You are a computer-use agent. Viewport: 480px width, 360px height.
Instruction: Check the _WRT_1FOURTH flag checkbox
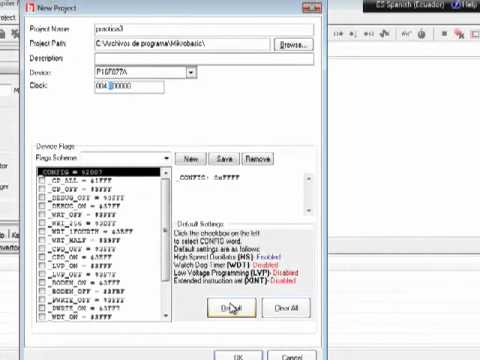click(42, 231)
